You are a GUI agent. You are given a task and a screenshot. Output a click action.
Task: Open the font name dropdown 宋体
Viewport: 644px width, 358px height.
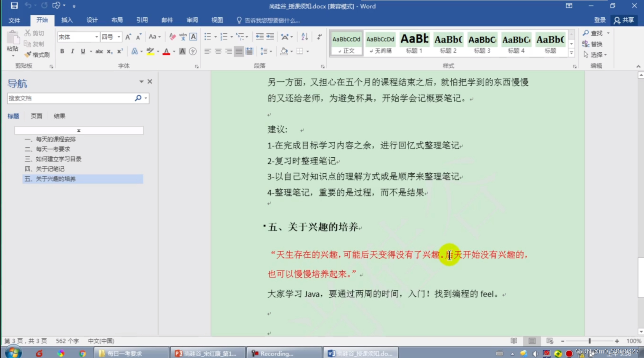96,37
